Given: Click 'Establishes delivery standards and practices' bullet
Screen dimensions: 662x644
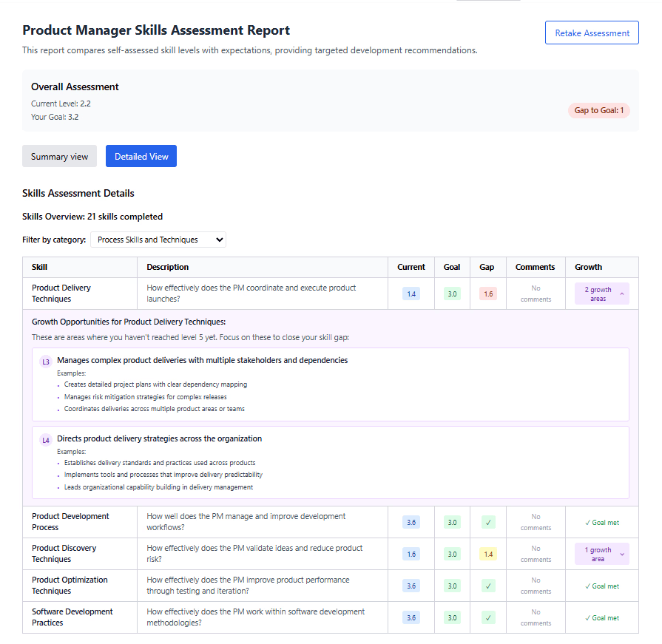Looking at the screenshot, I should tap(160, 463).
